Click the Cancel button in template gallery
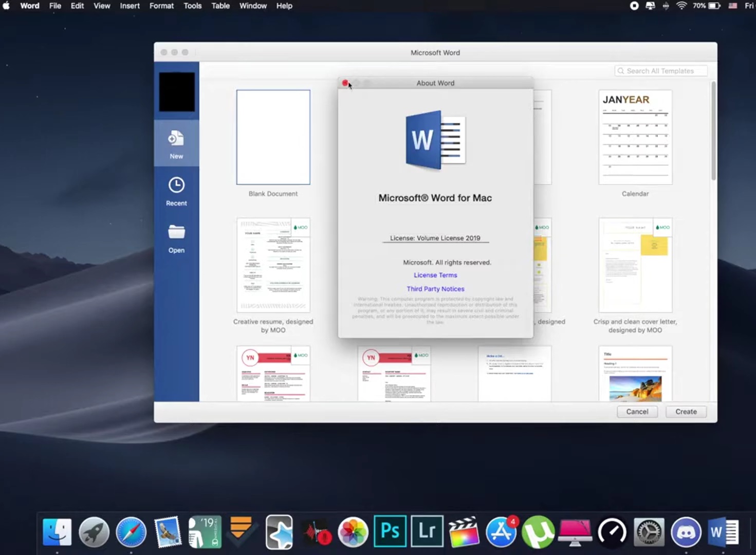Image resolution: width=756 pixels, height=555 pixels. (x=637, y=412)
